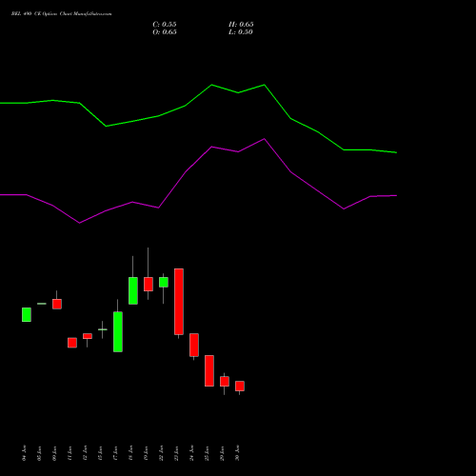Select the last red candle for 30 Jun
The width and height of the screenshot is (476, 476).
[x=240, y=386]
